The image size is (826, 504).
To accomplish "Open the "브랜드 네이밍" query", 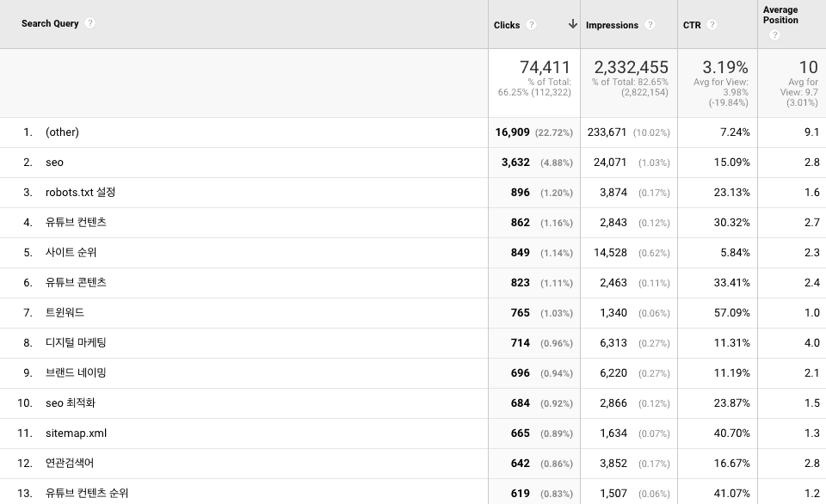I will tap(76, 373).
